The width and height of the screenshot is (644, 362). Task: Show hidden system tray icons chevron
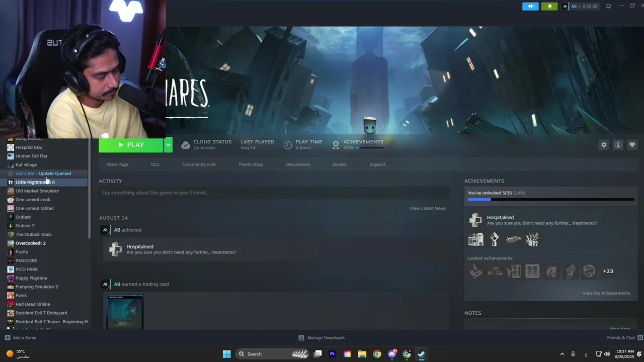tap(561, 354)
